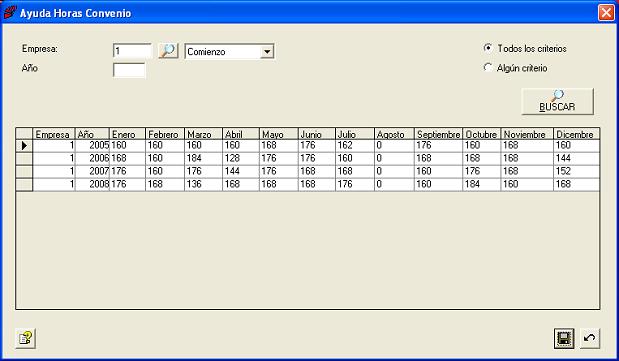The image size is (619, 361).
Task: Select Julio cell 162 in 2005 row
Action: click(355, 146)
